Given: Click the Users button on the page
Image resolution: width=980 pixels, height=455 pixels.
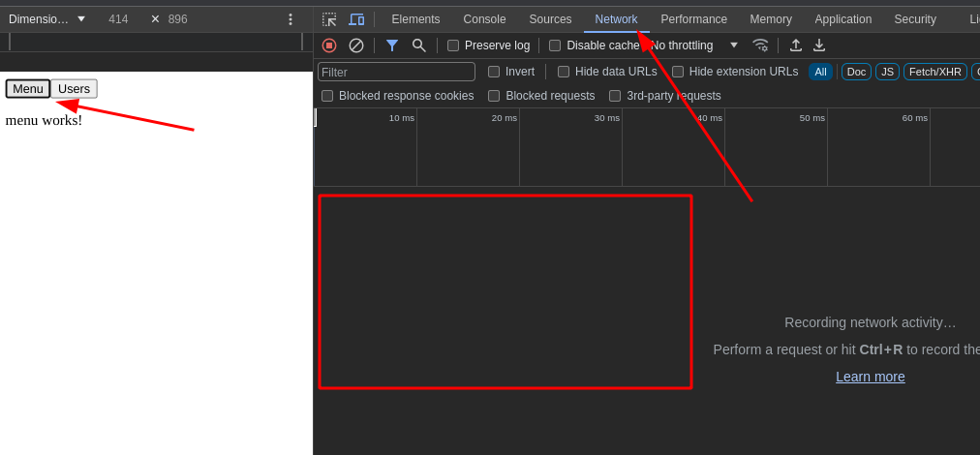Looking at the screenshot, I should coord(74,89).
